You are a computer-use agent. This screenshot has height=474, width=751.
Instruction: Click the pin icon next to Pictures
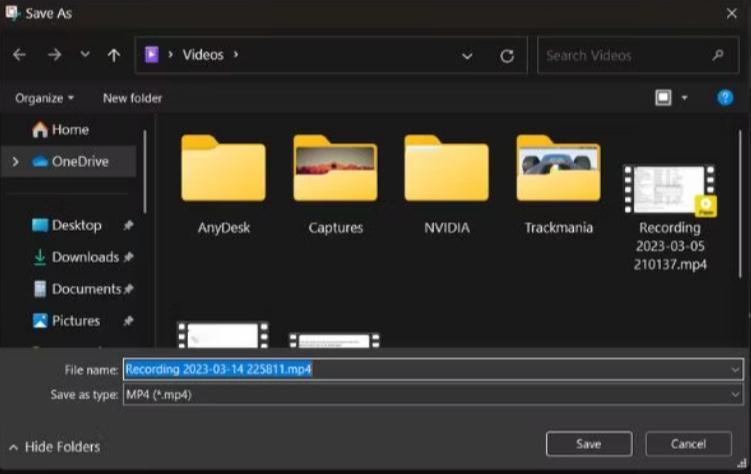coord(128,321)
